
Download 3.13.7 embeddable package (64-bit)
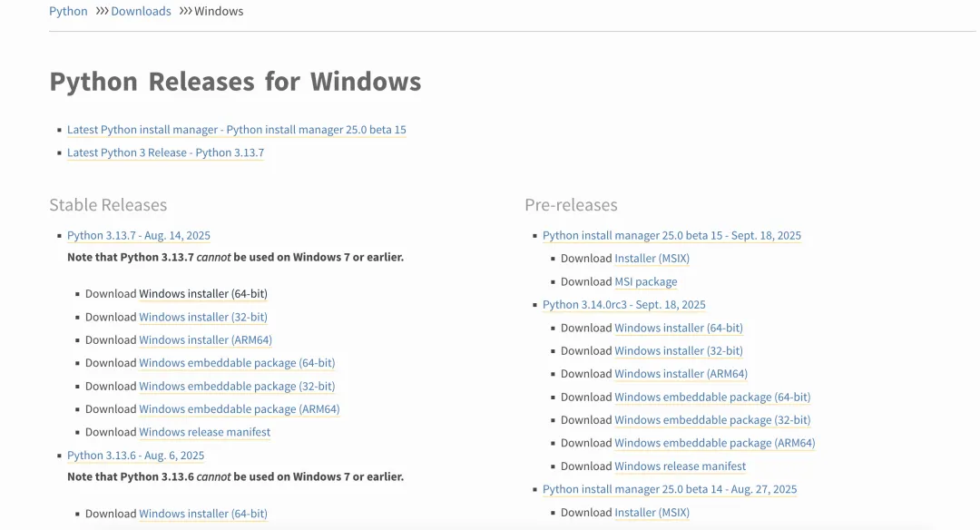[237, 363]
